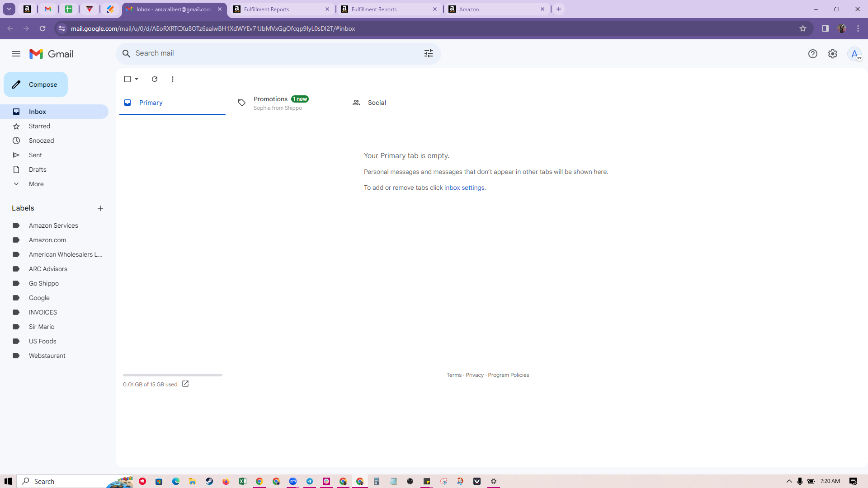Switch to the Social tab
The height and width of the screenshot is (488, 868).
[x=400, y=103]
